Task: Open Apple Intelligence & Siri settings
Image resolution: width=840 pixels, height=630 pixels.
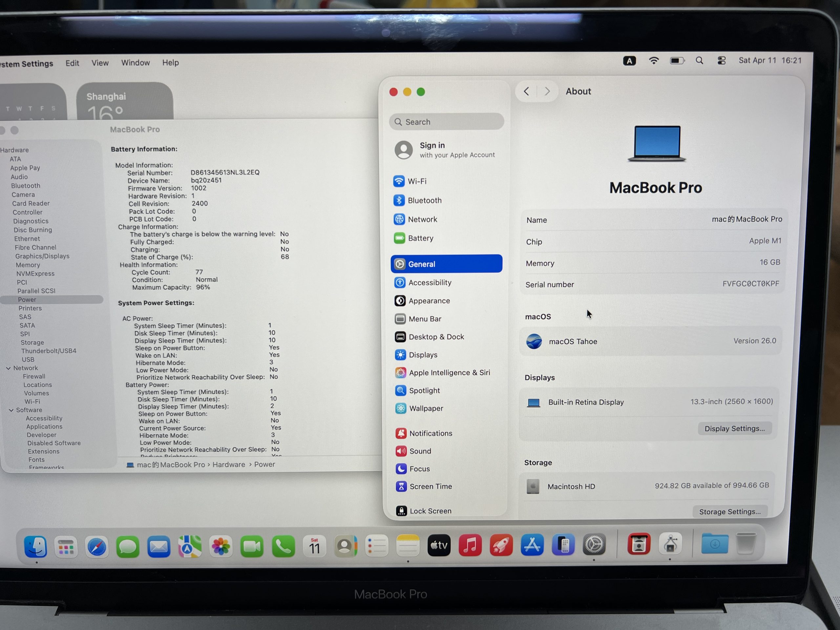Action: [449, 373]
